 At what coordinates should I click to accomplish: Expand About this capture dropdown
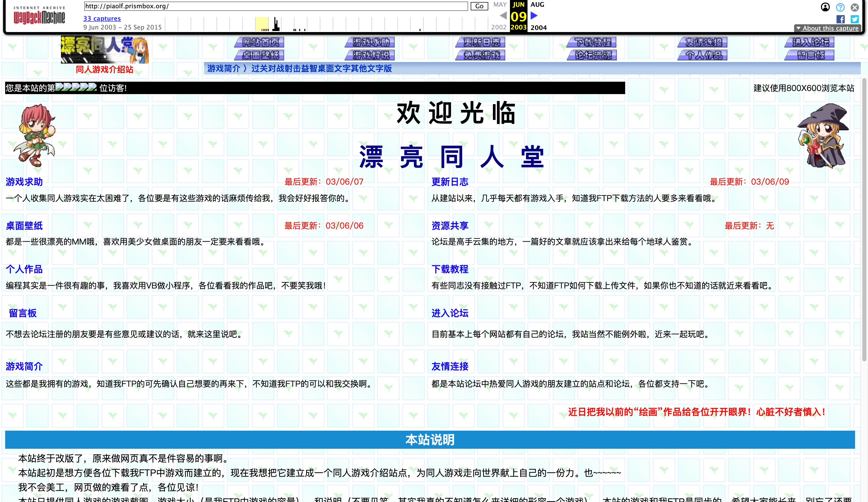pyautogui.click(x=827, y=28)
